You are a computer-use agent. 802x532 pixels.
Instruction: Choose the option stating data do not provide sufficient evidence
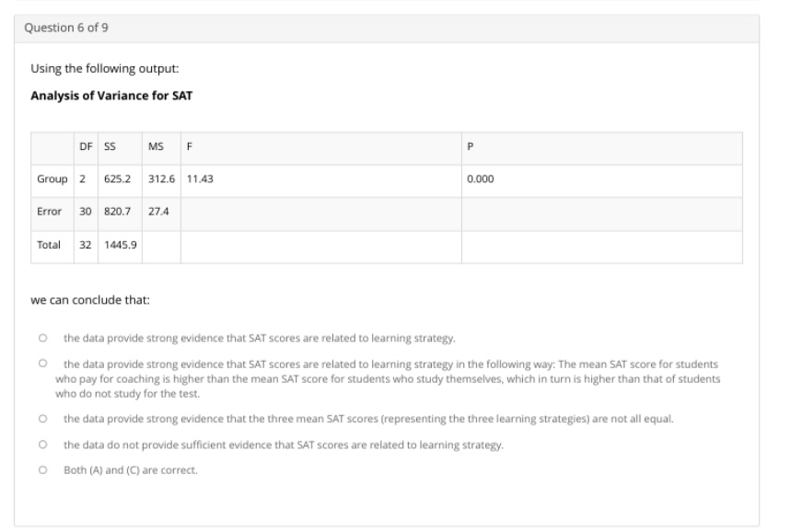(43, 445)
